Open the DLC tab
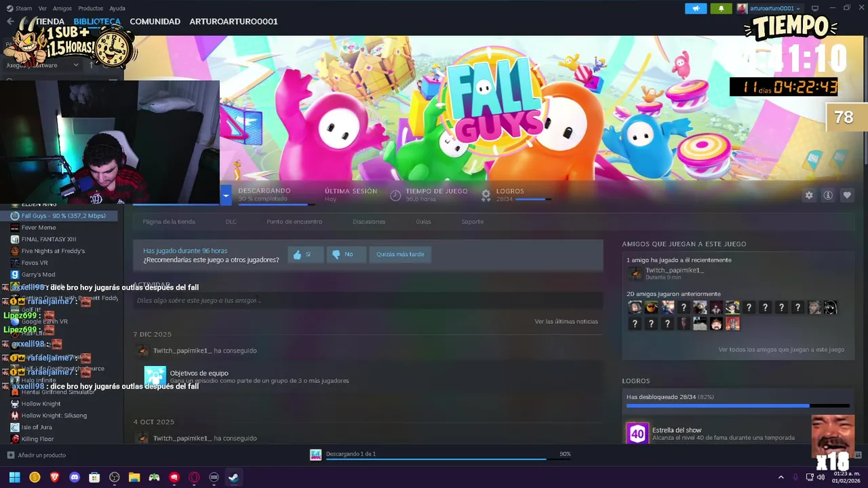 coord(231,222)
